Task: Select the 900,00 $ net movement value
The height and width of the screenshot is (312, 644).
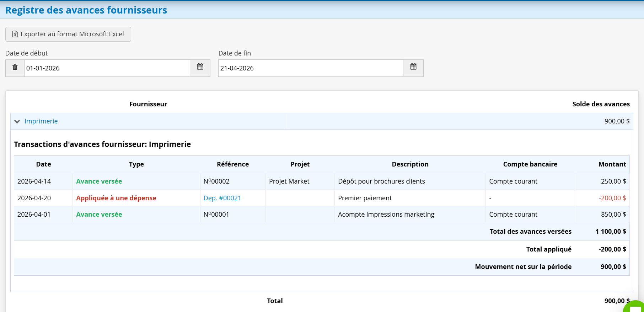Action: [x=613, y=267]
